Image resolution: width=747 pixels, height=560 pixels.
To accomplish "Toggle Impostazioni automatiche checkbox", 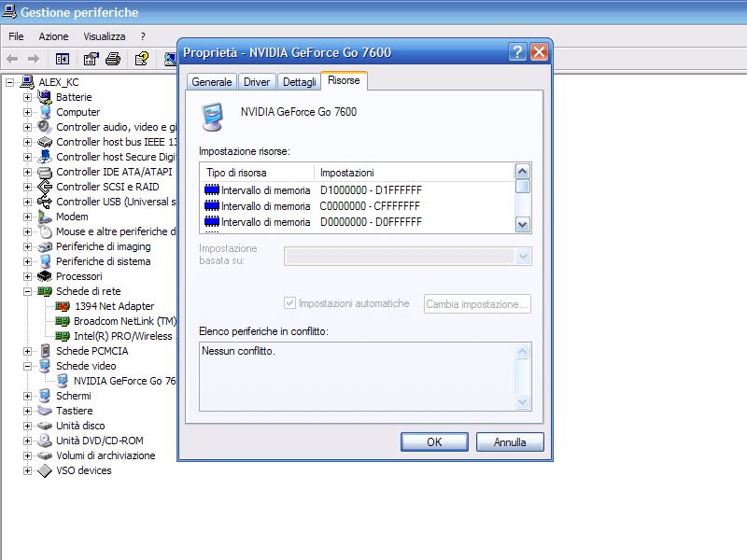I will [x=289, y=302].
